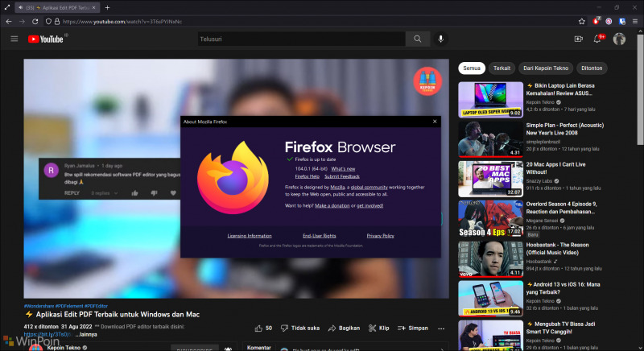Open the create video camera icon
Image resolution: width=644 pixels, height=351 pixels.
tap(578, 39)
